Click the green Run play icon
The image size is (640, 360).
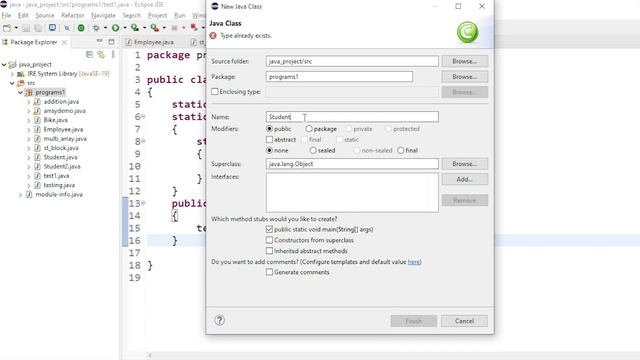116,28
